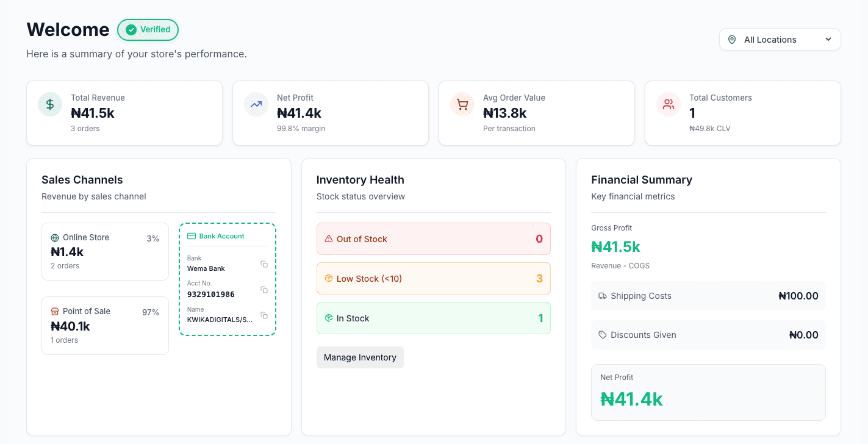Viewport: 868px width, 444px height.
Task: Click the ₦40.1k Point of Sale revenue
Action: (70, 326)
